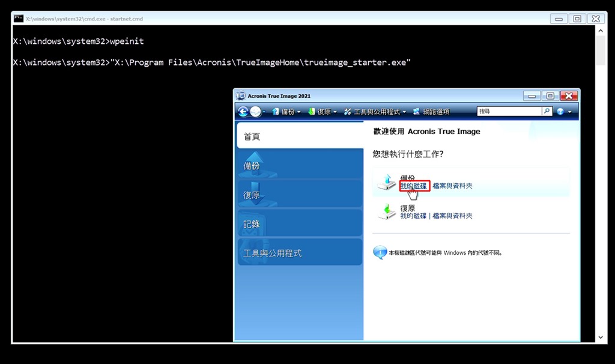The height and width of the screenshot is (364, 615).
Task: Click the Back arrow navigation icon
Action: click(243, 112)
